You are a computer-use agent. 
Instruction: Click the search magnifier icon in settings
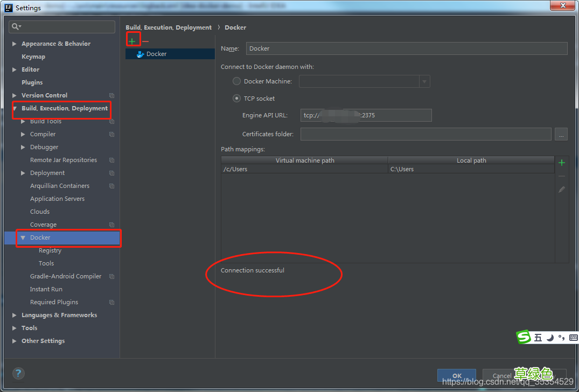tap(16, 26)
